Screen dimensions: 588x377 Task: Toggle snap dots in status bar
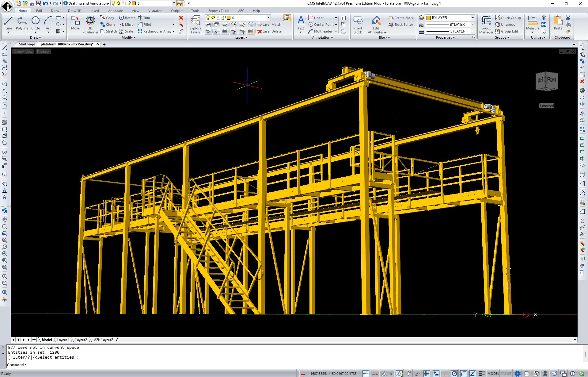(x=417, y=373)
